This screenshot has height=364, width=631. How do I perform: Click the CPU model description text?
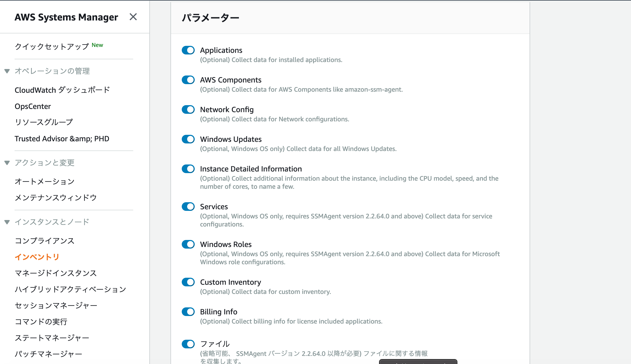[x=349, y=183]
